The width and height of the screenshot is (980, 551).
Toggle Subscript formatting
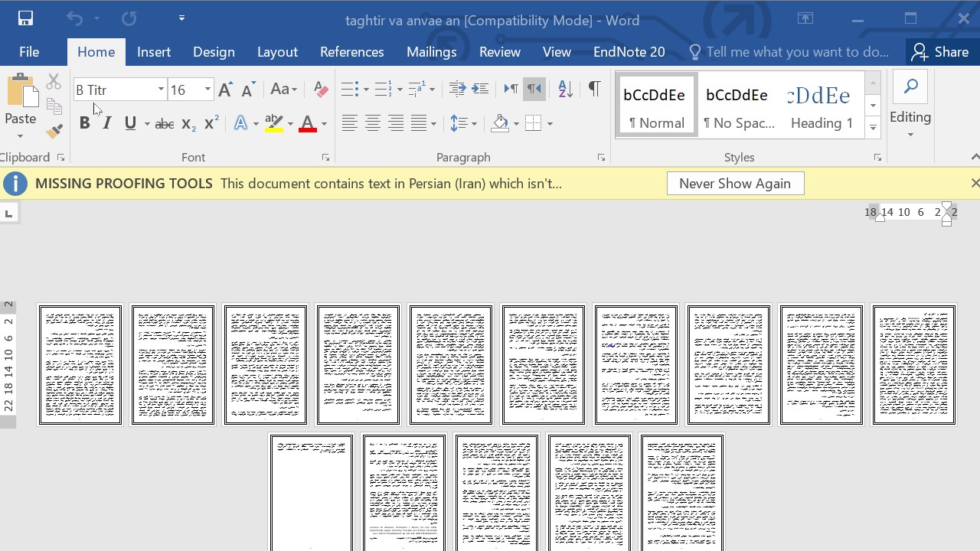[x=188, y=124]
